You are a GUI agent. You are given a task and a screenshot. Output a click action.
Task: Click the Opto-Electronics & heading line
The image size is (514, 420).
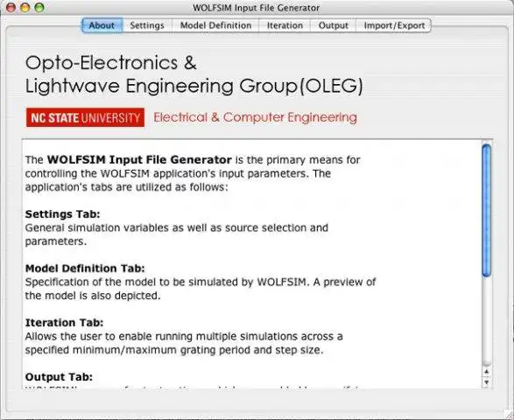(111, 63)
